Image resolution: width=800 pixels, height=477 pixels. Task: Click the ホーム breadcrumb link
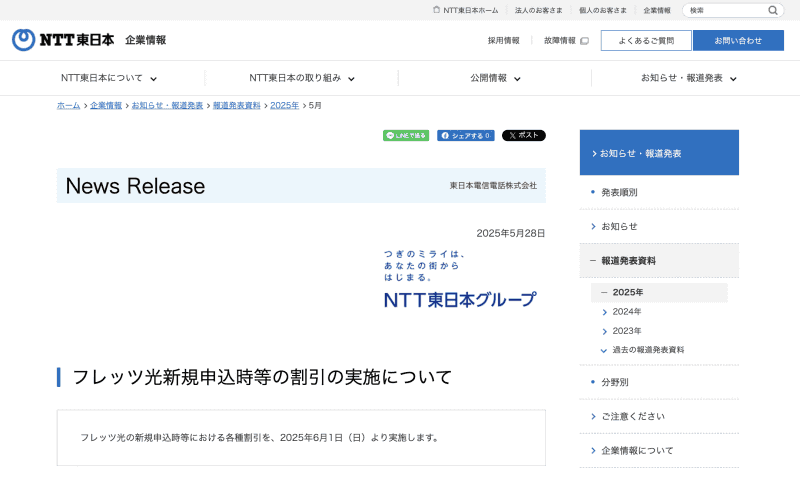(x=68, y=105)
